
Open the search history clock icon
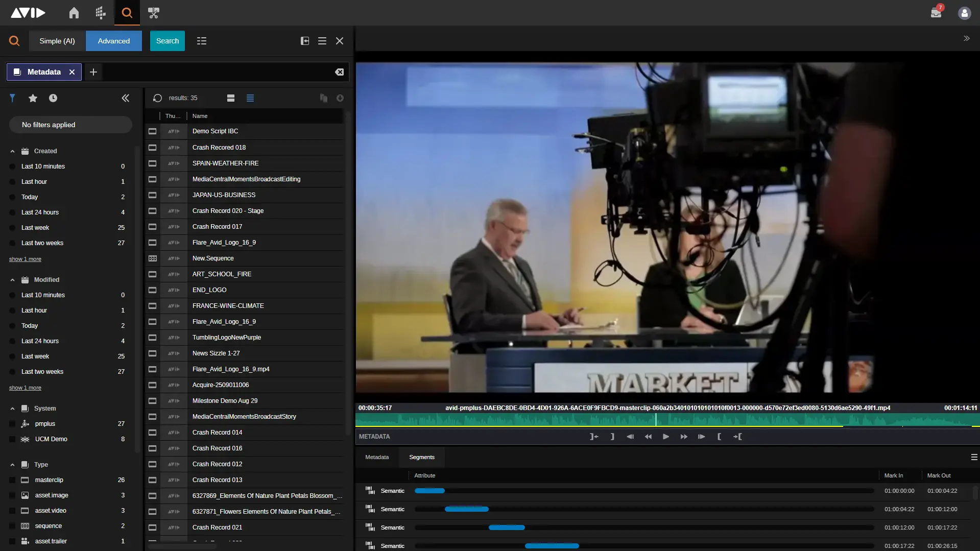[x=53, y=98]
